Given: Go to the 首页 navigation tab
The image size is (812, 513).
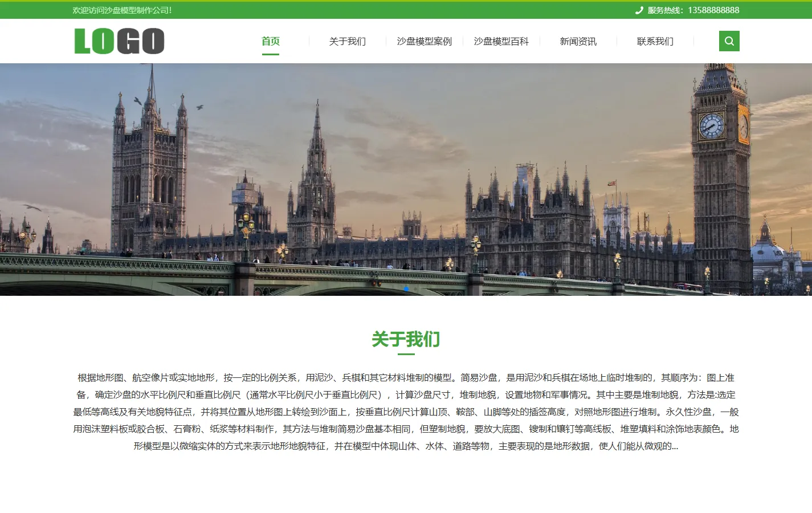Looking at the screenshot, I should (x=271, y=41).
